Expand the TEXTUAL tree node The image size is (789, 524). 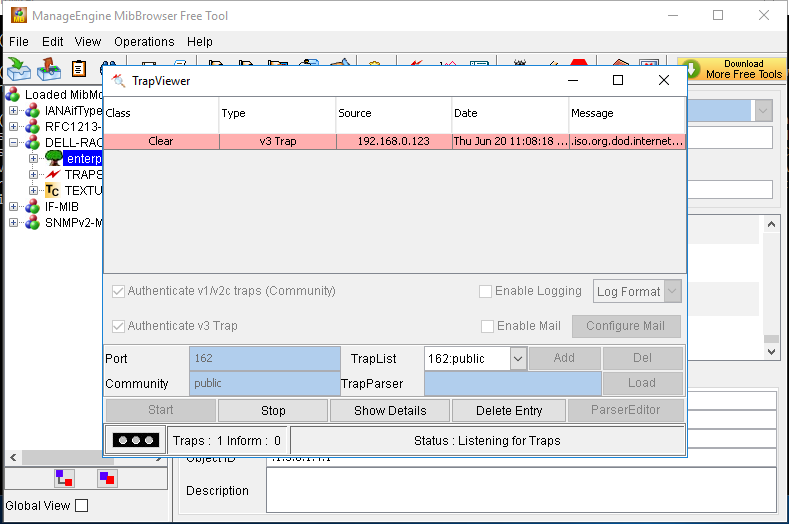click(x=33, y=190)
